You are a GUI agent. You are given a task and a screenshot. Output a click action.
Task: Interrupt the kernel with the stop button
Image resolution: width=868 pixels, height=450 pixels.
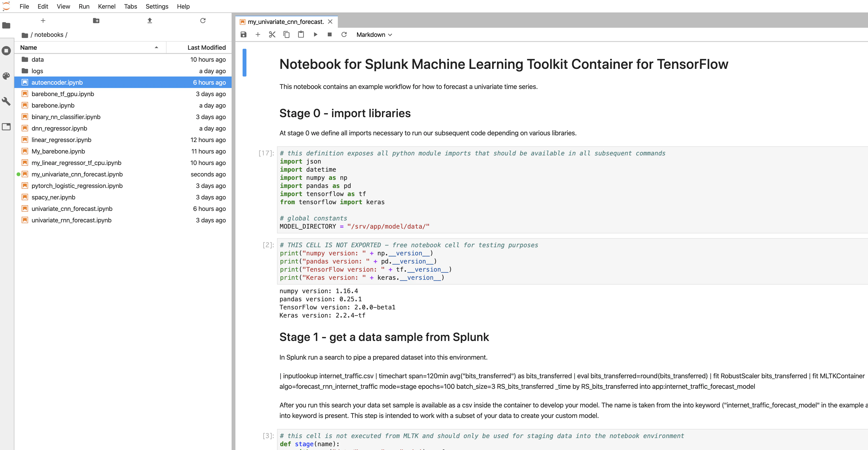(329, 34)
